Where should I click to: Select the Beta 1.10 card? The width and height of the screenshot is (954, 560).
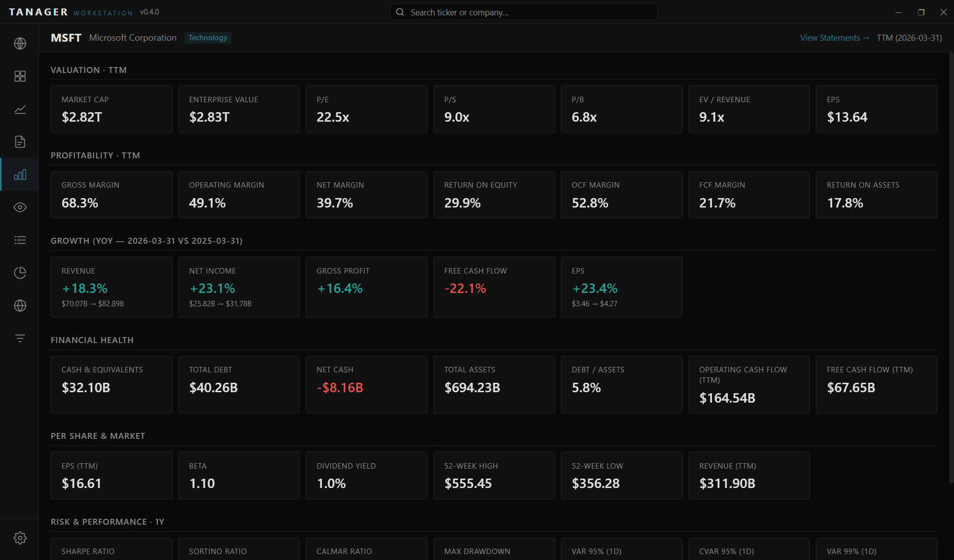(239, 476)
